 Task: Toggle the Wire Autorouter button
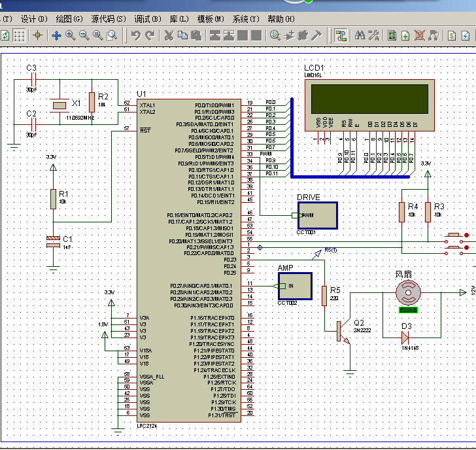click(341, 35)
